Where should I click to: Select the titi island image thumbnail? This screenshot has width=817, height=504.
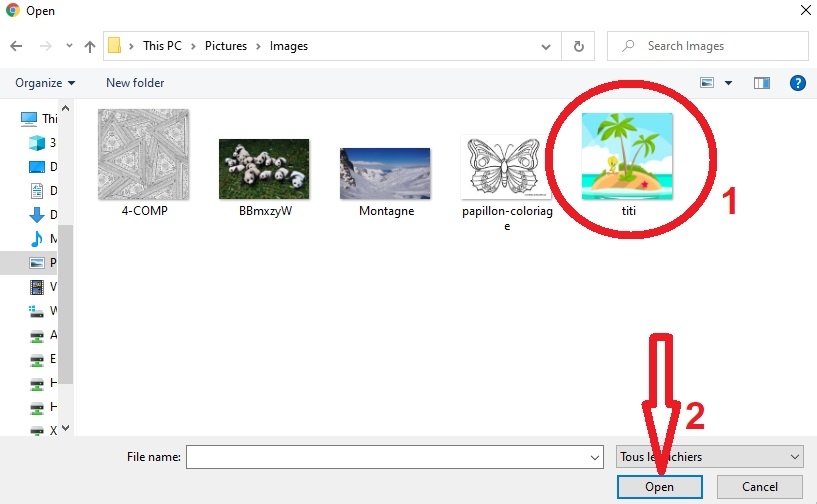(x=627, y=156)
